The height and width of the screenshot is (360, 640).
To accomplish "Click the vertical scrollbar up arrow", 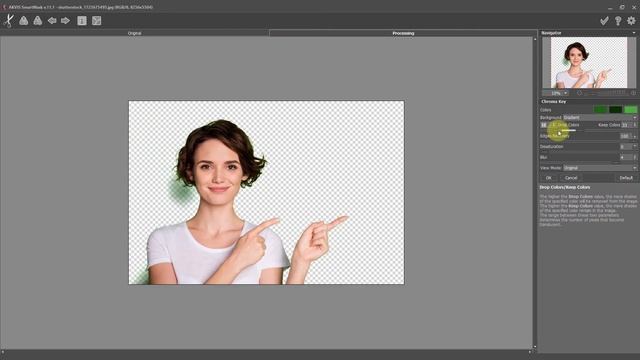I will [x=535, y=39].
